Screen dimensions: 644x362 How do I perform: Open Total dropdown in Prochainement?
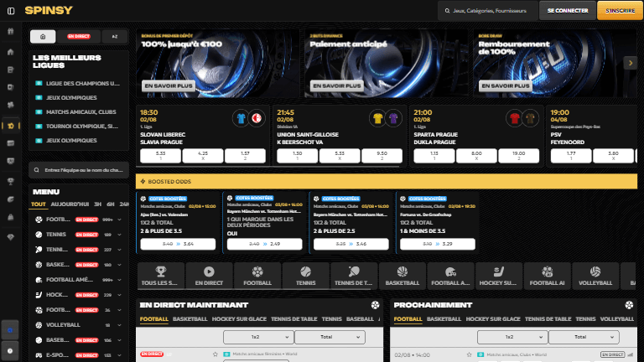[x=584, y=337]
